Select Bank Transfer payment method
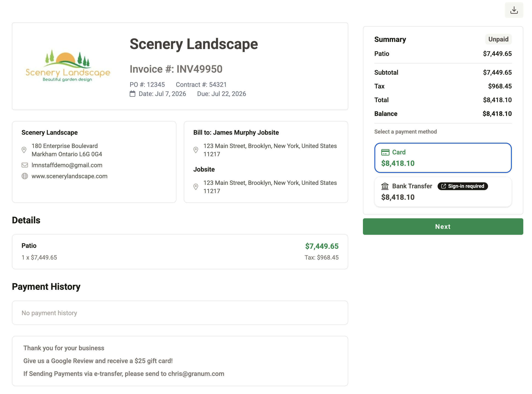532x394 pixels. point(443,192)
